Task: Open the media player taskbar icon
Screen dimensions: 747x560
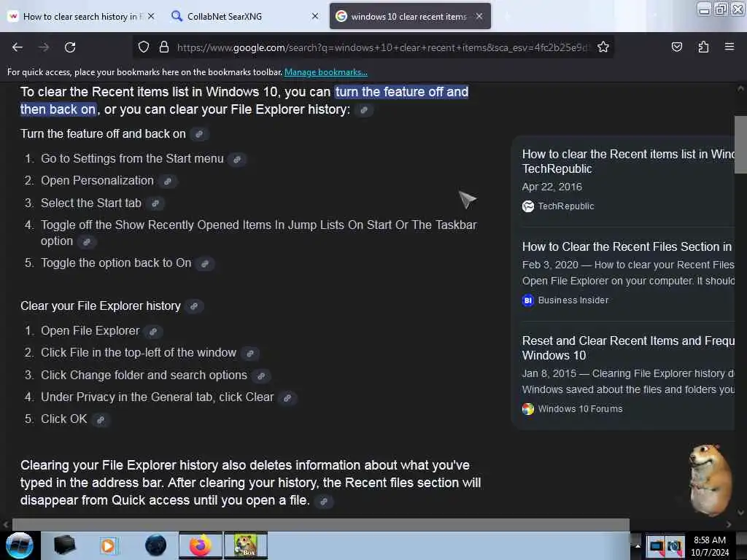Action: tap(109, 545)
